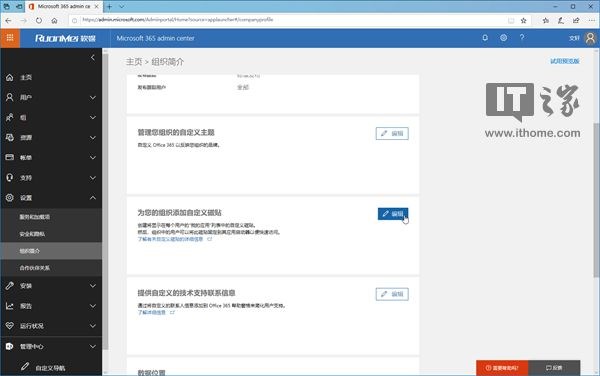Collapse the 设置 menu chevron
600x376 pixels.
[x=93, y=197]
